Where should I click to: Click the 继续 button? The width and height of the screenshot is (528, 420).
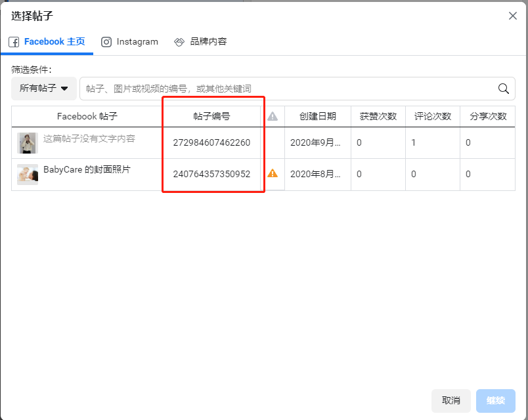pyautogui.click(x=496, y=400)
